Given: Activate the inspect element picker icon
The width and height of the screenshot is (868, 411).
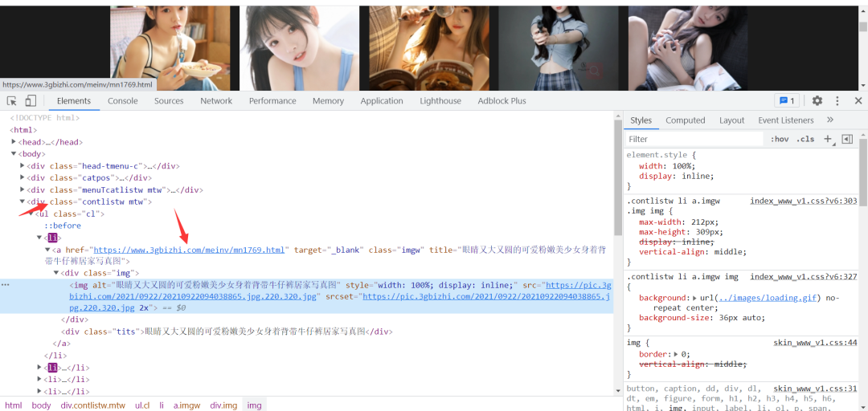Looking at the screenshot, I should coord(11,100).
